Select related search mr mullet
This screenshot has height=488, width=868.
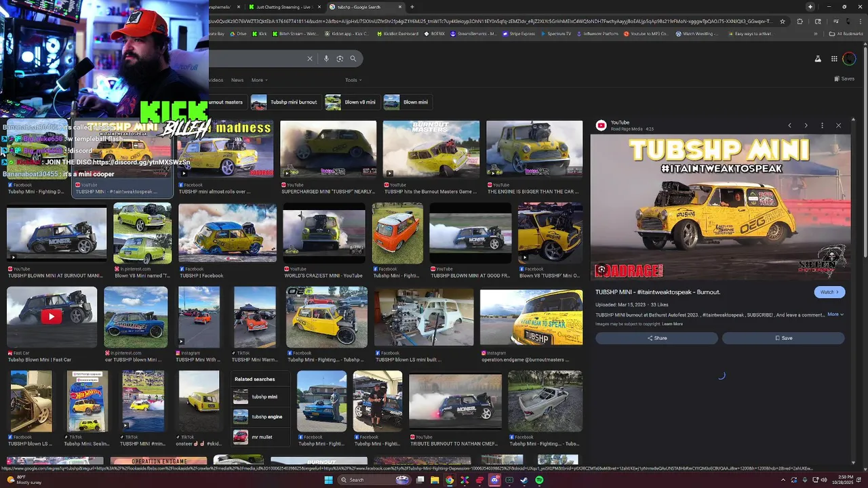[x=261, y=437]
